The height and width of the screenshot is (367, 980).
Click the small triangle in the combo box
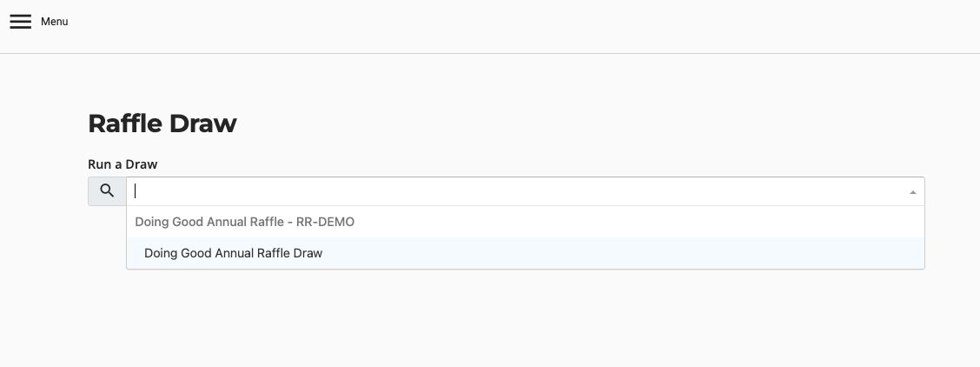click(x=912, y=192)
